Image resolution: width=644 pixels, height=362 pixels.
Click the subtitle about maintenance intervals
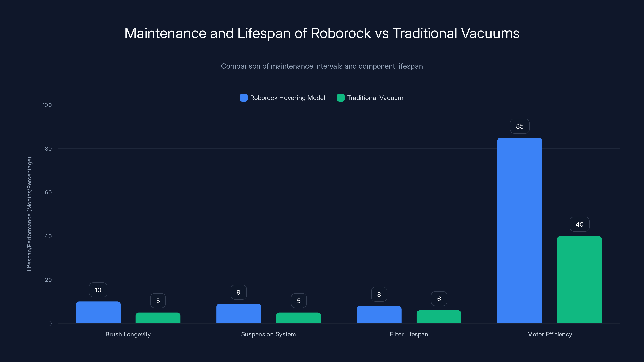(322, 66)
